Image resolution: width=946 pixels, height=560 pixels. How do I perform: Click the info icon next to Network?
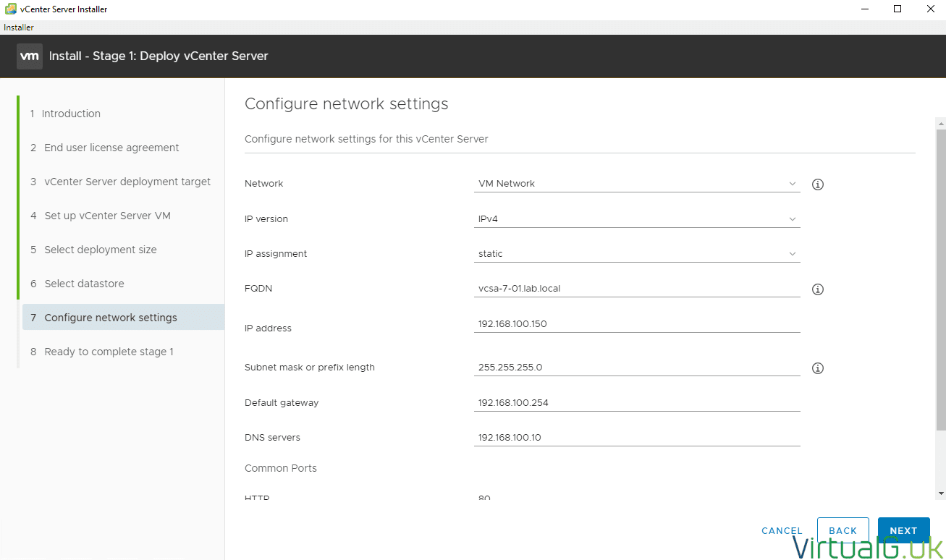(818, 184)
